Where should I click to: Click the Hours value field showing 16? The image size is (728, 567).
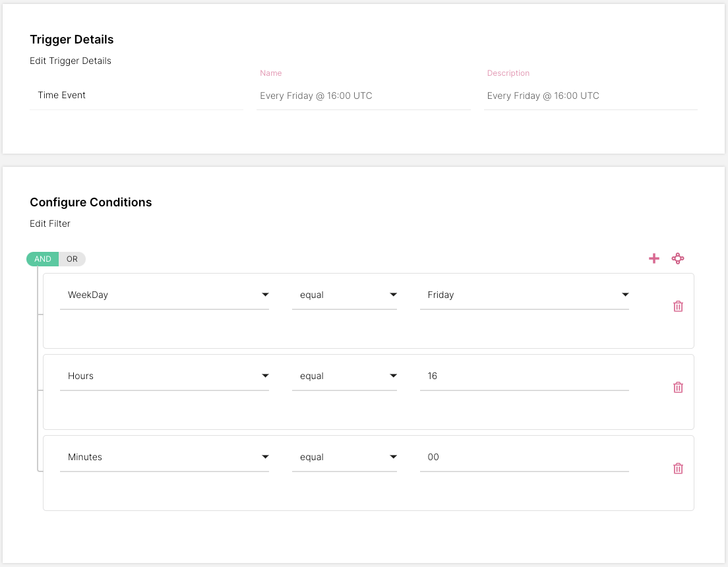pyautogui.click(x=524, y=376)
